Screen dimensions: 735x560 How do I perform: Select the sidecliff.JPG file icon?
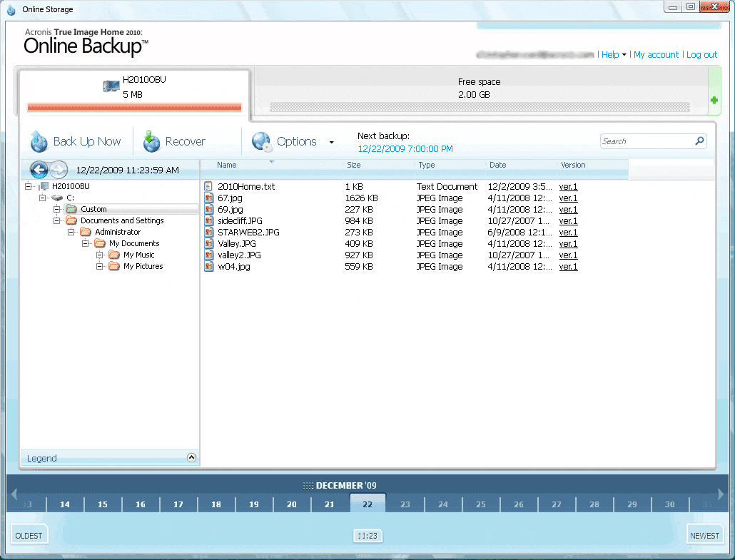click(208, 220)
